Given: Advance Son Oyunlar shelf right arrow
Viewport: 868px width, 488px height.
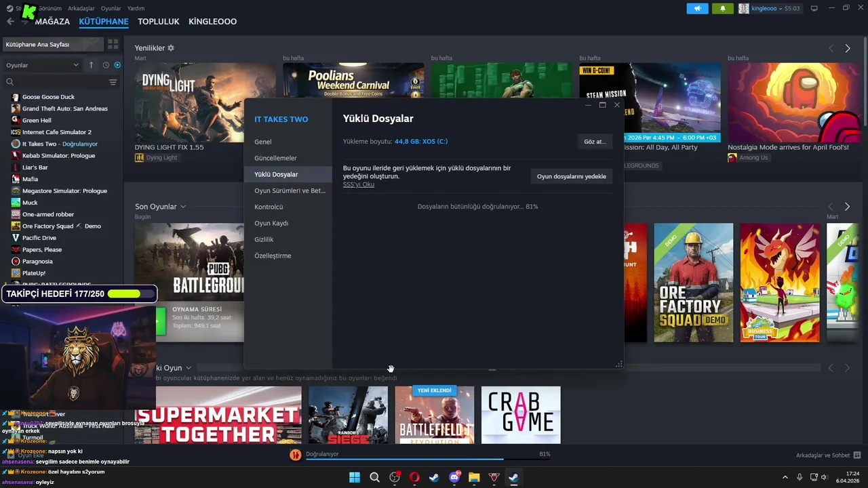Looking at the screenshot, I should (847, 206).
